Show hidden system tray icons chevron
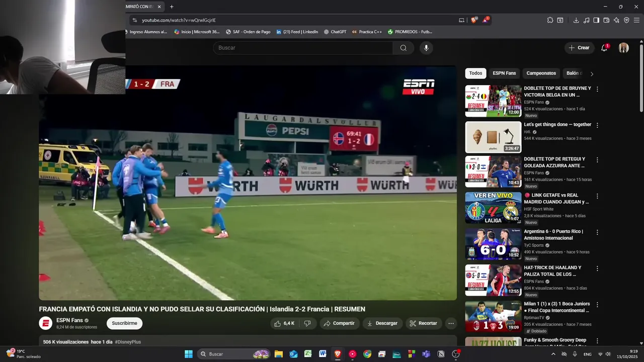Image resolution: width=644 pixels, height=362 pixels. tap(553, 354)
